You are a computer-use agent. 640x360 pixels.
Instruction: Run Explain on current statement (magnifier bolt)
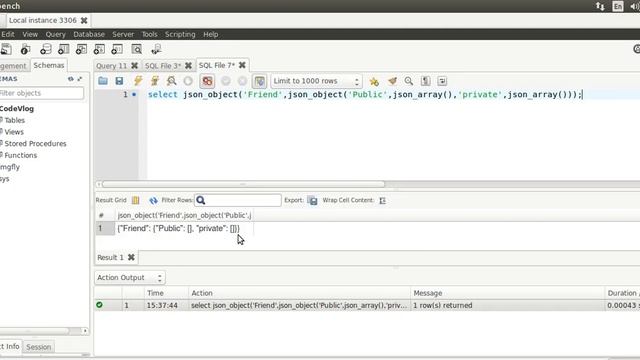(171, 81)
